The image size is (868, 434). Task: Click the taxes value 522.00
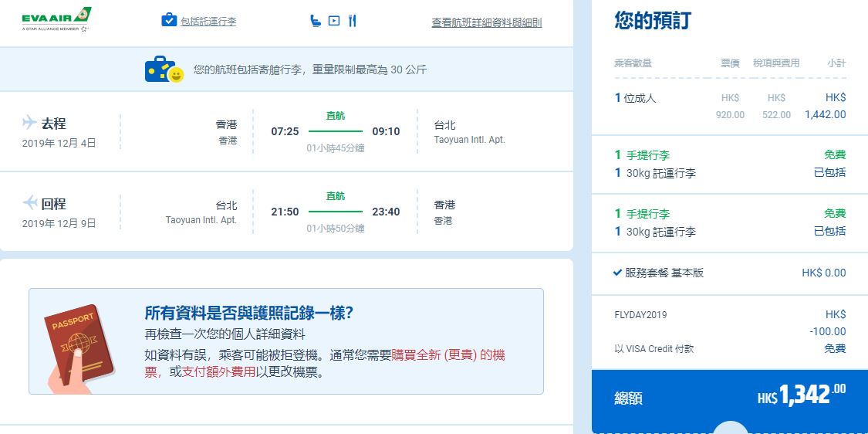(x=777, y=115)
